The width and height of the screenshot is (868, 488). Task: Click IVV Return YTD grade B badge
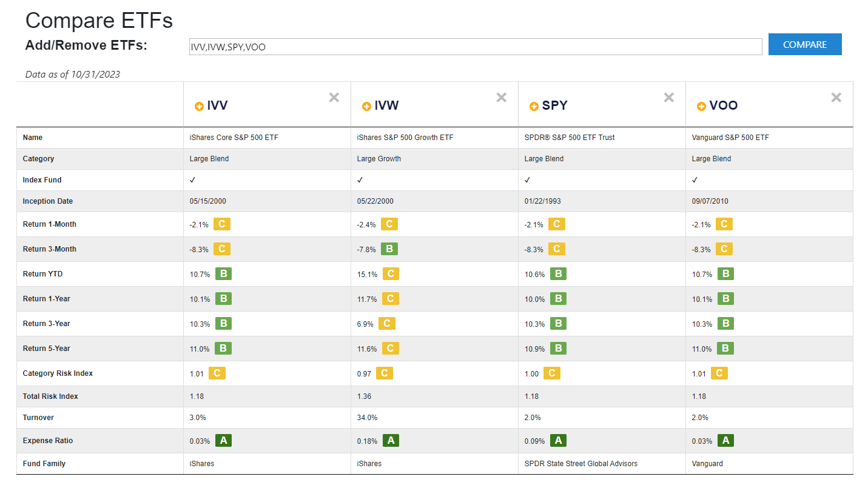(223, 274)
